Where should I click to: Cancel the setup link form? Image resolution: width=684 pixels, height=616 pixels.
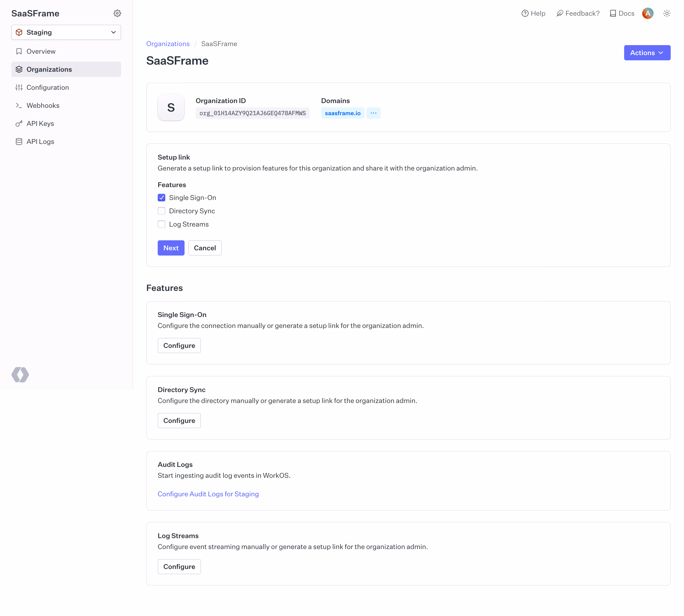[x=205, y=248]
